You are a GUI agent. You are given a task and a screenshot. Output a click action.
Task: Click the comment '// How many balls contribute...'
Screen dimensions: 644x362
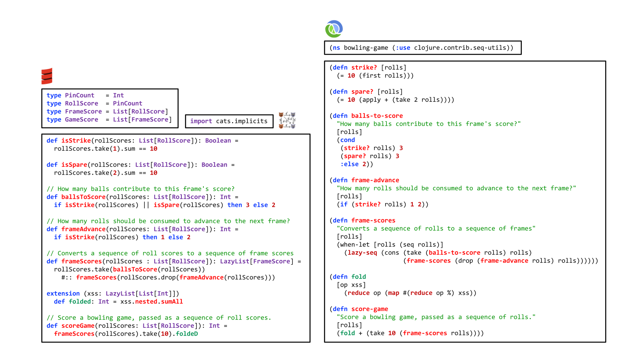click(141, 189)
